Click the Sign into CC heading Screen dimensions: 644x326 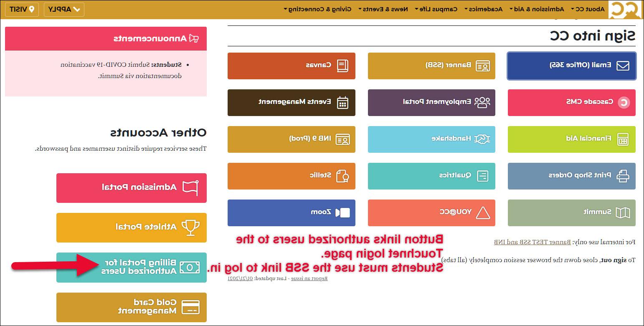click(x=593, y=36)
